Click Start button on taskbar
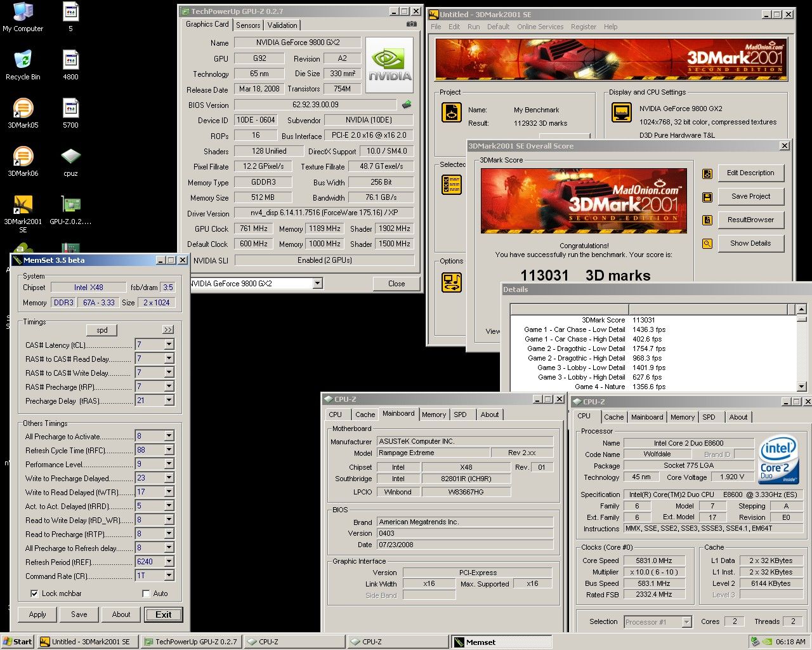This screenshot has width=812, height=650. pos(18,642)
